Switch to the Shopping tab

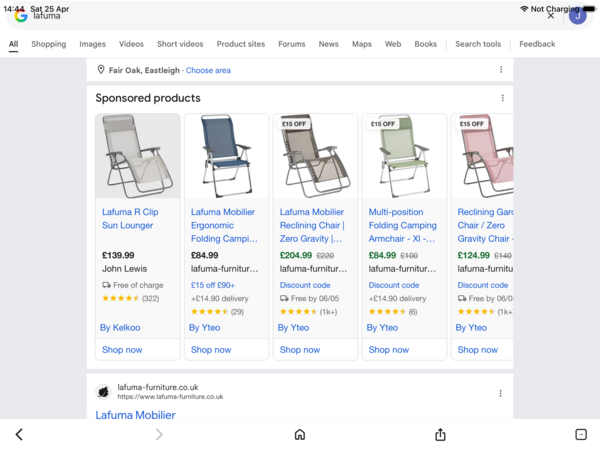[x=48, y=44]
